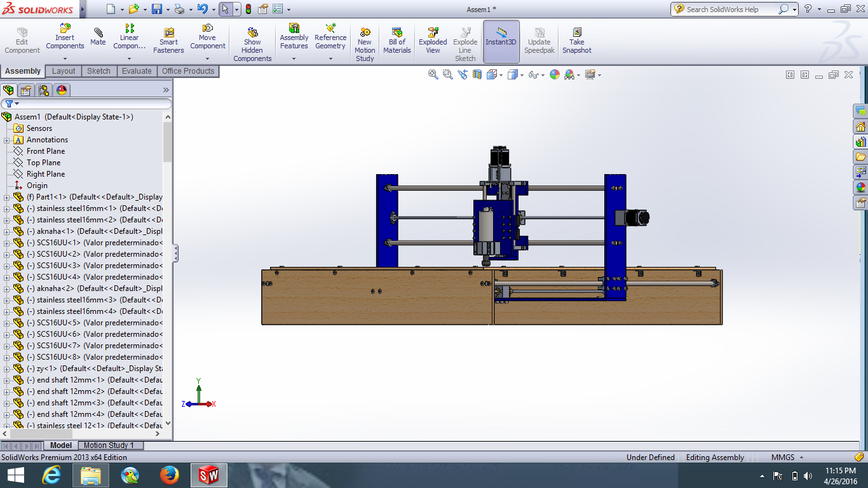Click the feature tree vertical scrollbar
The height and width of the screenshot is (488, 868).
tap(168, 142)
